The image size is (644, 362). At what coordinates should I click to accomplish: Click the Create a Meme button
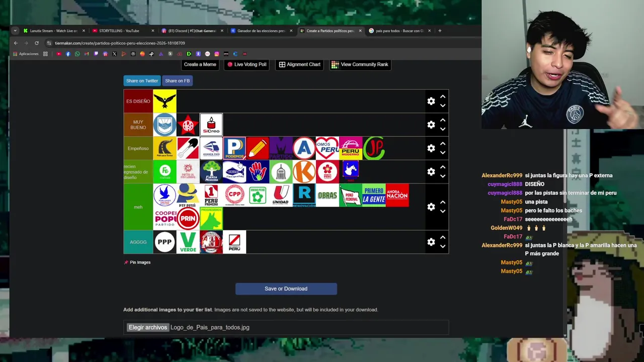200,64
